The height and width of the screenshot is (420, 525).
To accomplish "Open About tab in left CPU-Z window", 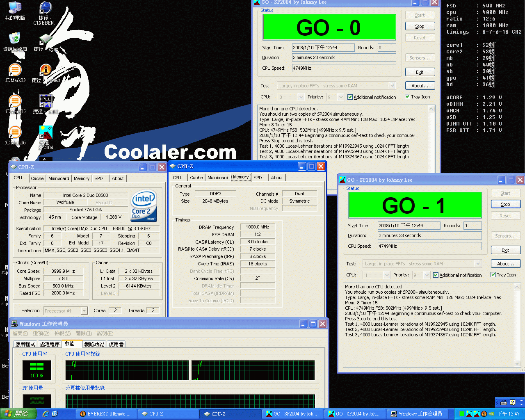I will (118, 178).
